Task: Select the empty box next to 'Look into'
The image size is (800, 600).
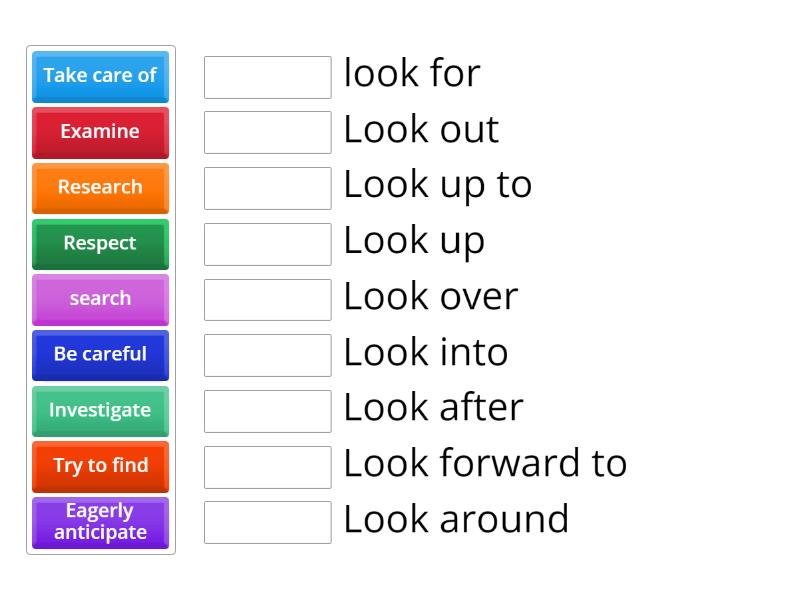Action: coord(267,355)
